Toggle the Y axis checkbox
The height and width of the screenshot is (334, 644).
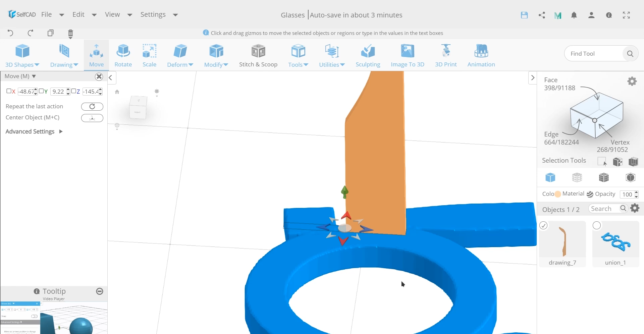(x=41, y=91)
